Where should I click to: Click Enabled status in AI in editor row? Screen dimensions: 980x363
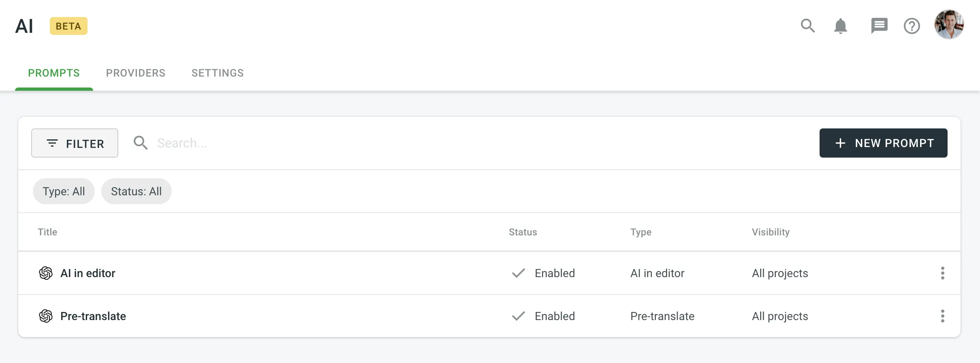[555, 273]
